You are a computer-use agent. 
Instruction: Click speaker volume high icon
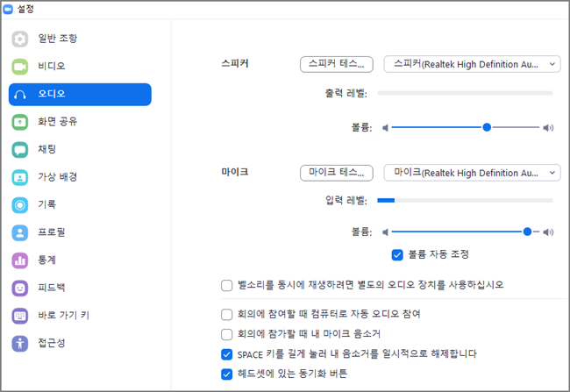pyautogui.click(x=548, y=128)
